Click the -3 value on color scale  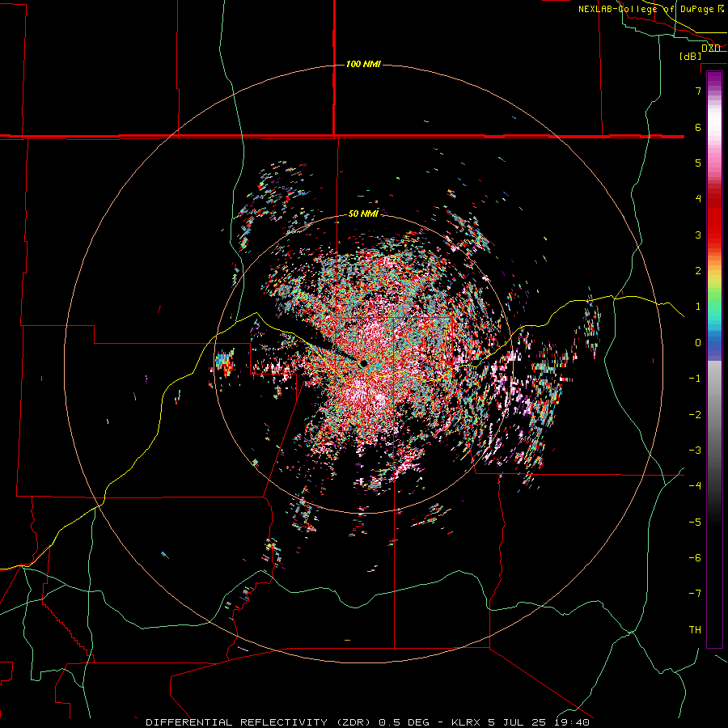coord(695,451)
